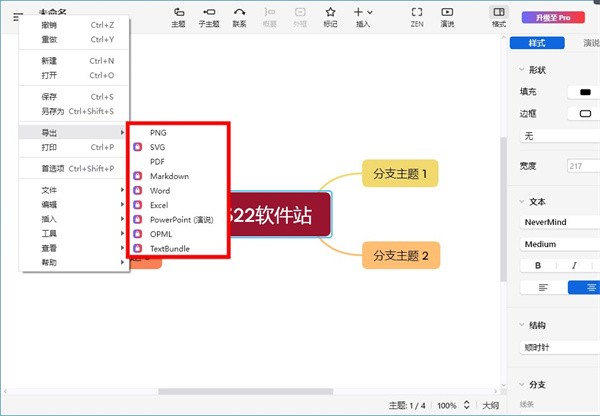Switch to 大纲 outline view
The image size is (600, 416).
[491, 406]
